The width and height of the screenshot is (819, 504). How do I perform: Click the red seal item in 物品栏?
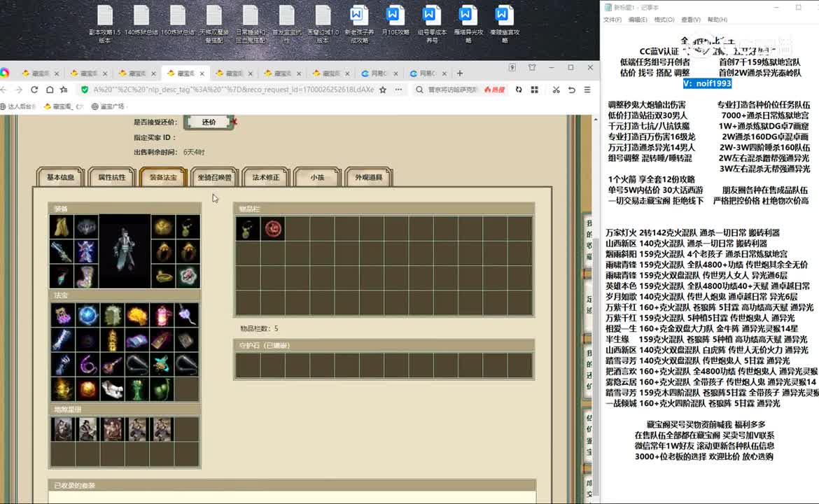273,229
